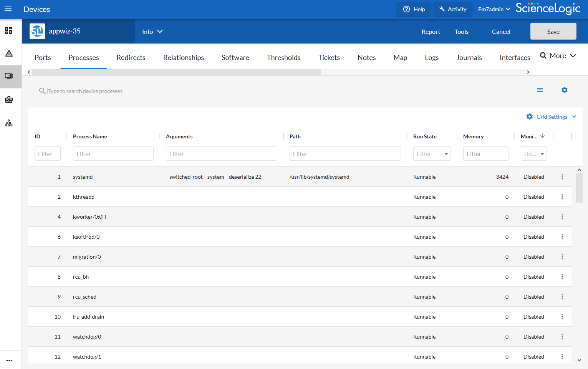588x369 pixels.
Task: Open the hierarchy icon in sidebar
Action: pyautogui.click(x=9, y=123)
